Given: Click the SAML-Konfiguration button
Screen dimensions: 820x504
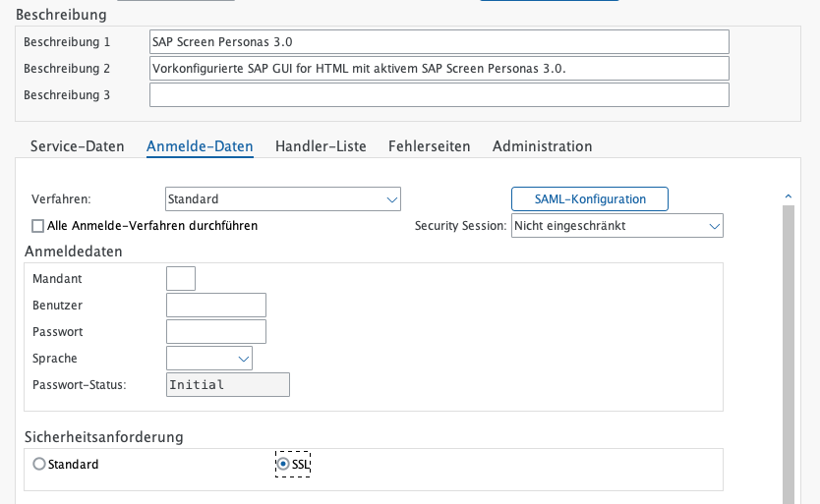Looking at the screenshot, I should click(x=590, y=199).
